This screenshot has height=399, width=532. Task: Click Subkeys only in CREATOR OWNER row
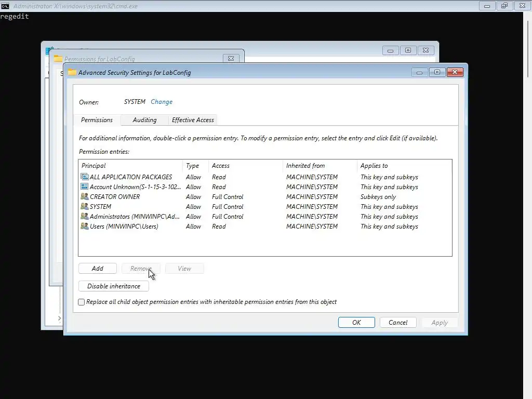pos(378,197)
